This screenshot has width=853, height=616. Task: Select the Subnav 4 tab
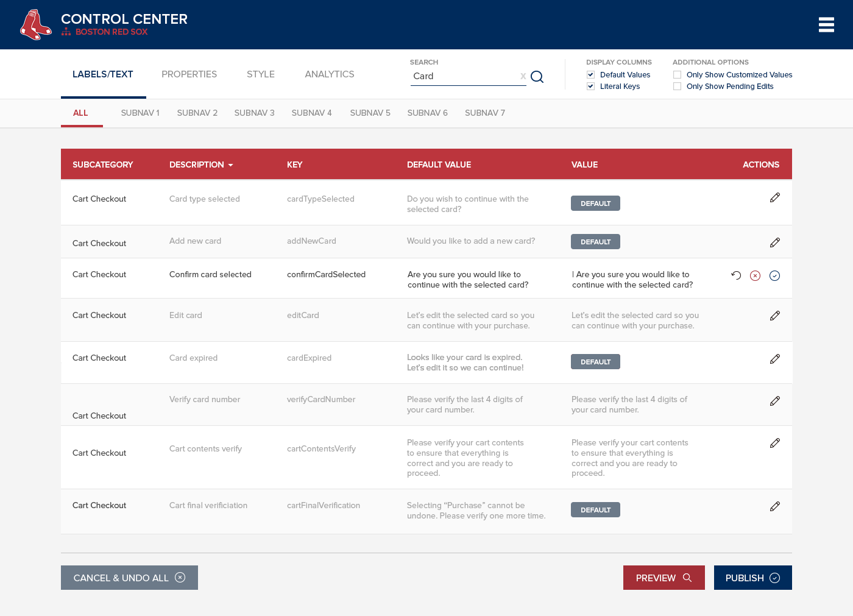(x=312, y=113)
